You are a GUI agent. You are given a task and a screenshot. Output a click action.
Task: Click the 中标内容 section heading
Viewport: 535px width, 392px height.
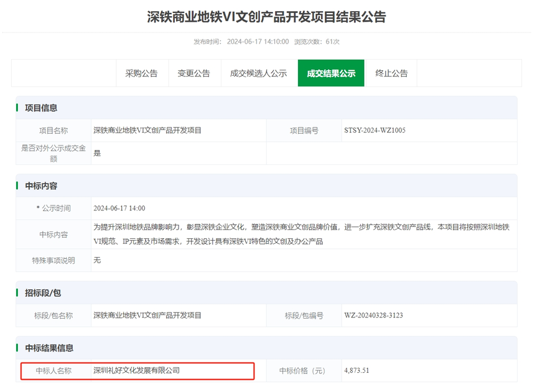[x=41, y=186]
